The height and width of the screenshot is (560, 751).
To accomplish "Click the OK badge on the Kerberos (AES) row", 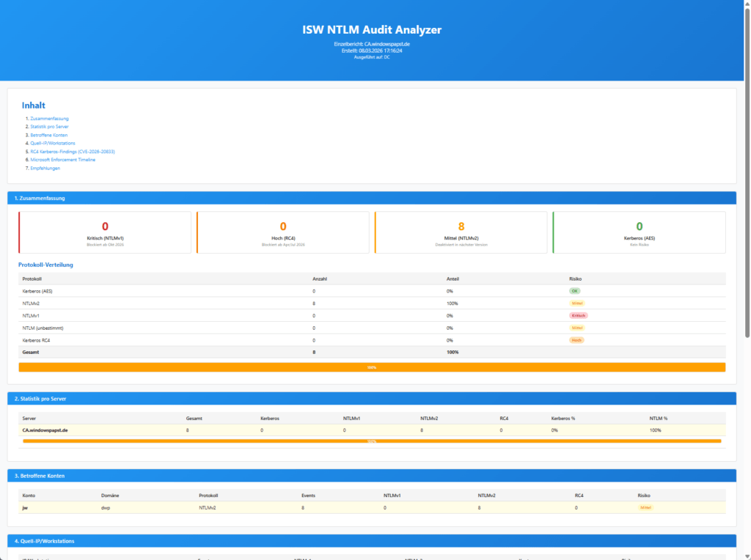I will tap(574, 291).
